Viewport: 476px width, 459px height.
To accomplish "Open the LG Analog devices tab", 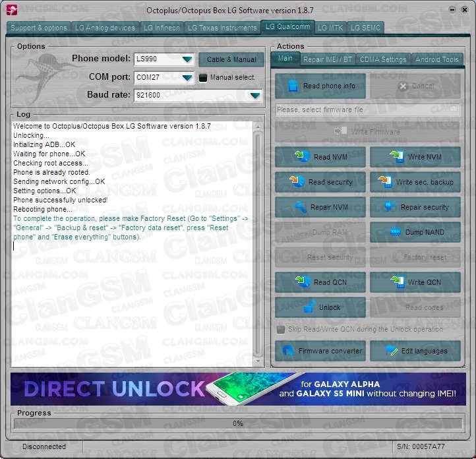I will pyautogui.click(x=105, y=28).
